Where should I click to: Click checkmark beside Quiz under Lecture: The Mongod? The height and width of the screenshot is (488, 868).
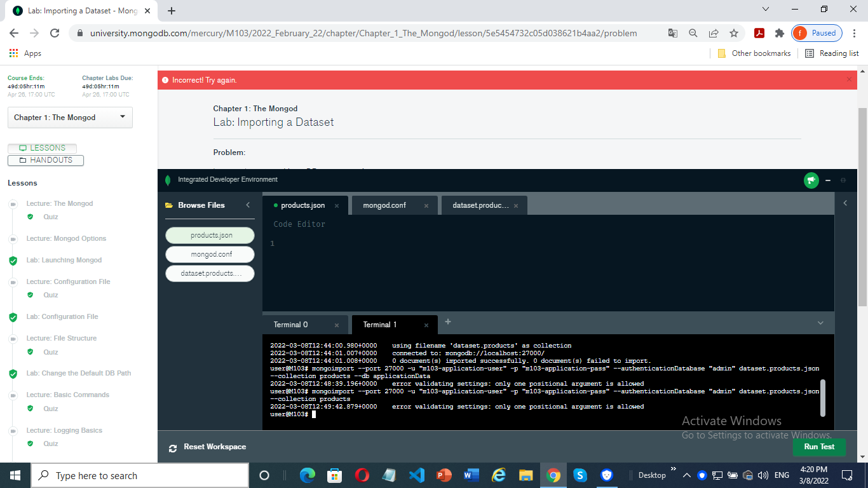30,217
